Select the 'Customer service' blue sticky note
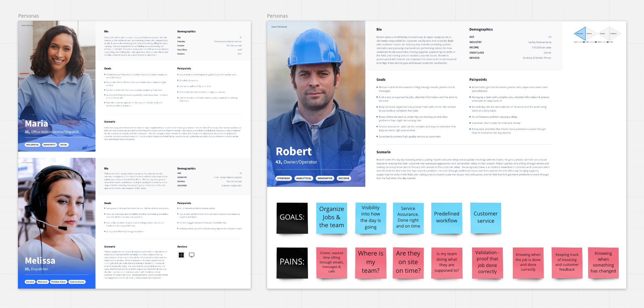 (486, 218)
